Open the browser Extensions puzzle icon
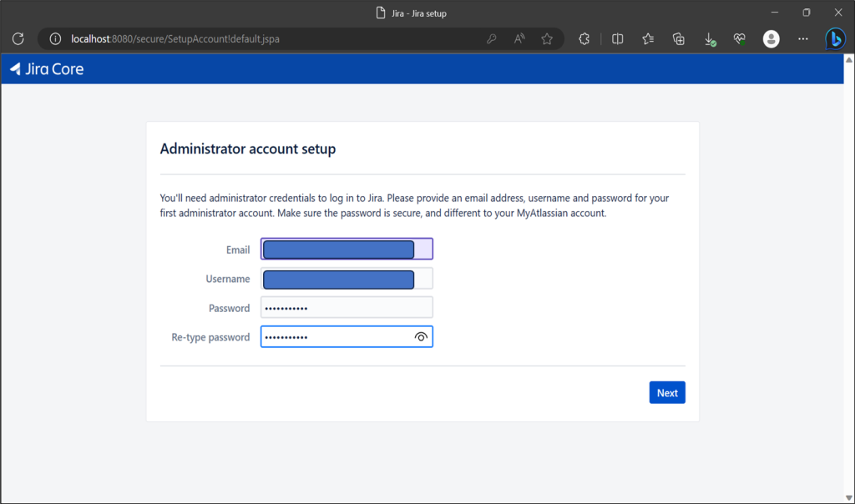855x504 pixels. 584,38
